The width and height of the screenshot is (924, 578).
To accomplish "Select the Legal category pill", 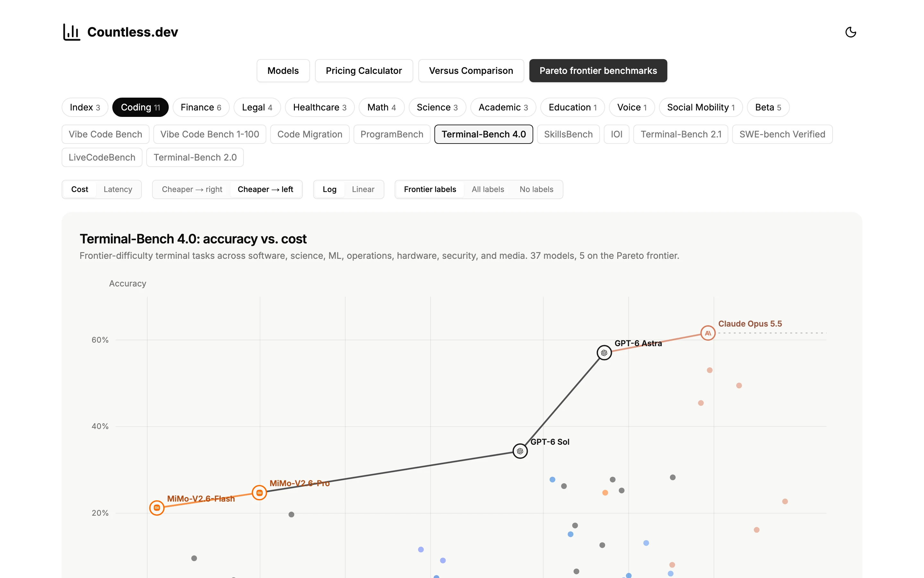I will click(x=257, y=108).
